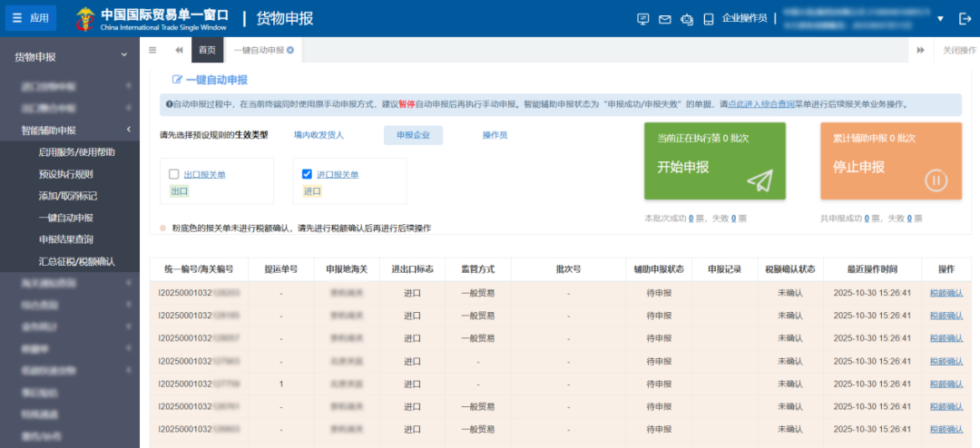Image resolution: width=980 pixels, height=448 pixels.
Task: Click 税额确认 link in first table row
Action: (946, 293)
